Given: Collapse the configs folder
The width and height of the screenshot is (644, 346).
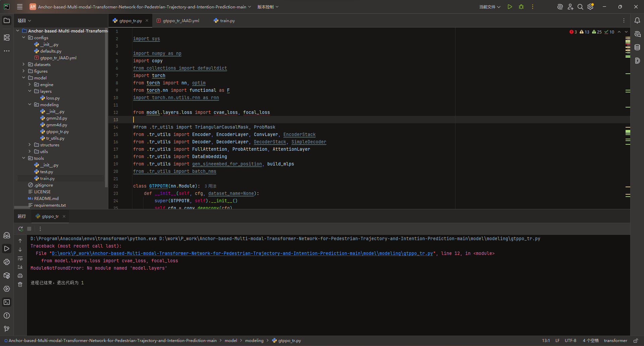Looking at the screenshot, I should (x=24, y=38).
